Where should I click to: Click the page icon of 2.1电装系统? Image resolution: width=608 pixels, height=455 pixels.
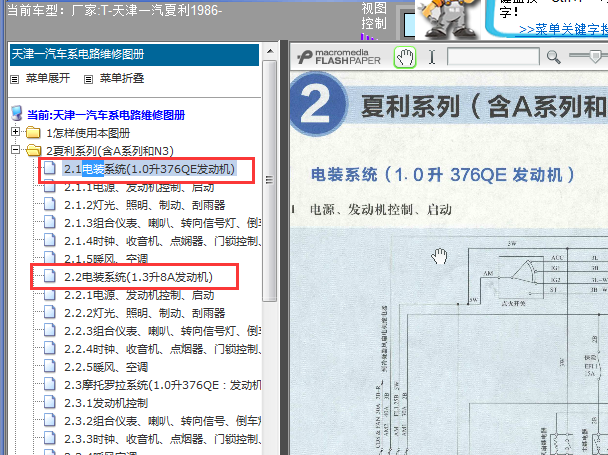click(50, 169)
